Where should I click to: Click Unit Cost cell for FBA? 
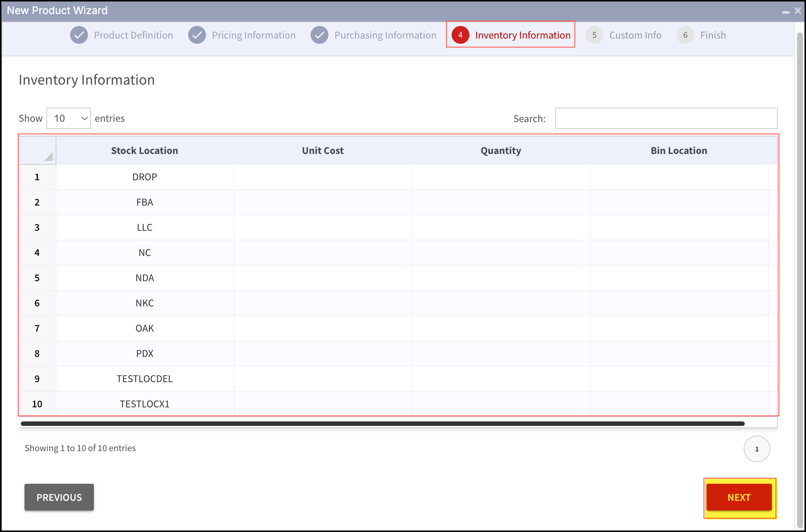click(x=323, y=202)
